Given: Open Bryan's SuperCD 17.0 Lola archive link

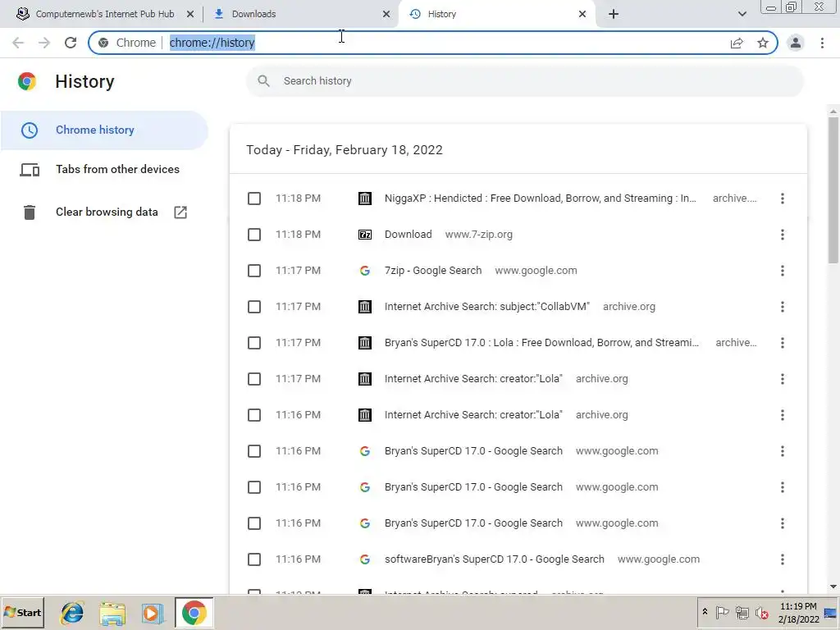Looking at the screenshot, I should point(541,343).
